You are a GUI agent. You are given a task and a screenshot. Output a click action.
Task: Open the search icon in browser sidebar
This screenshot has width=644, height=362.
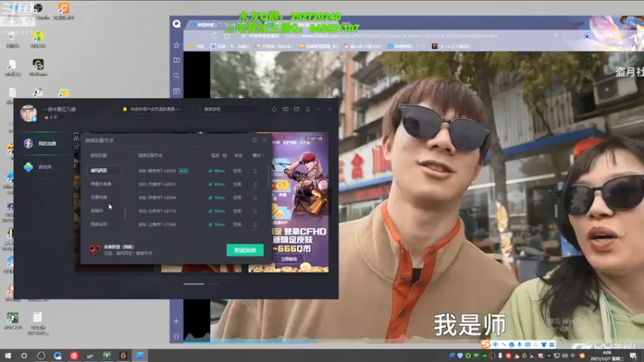pyautogui.click(x=176, y=76)
